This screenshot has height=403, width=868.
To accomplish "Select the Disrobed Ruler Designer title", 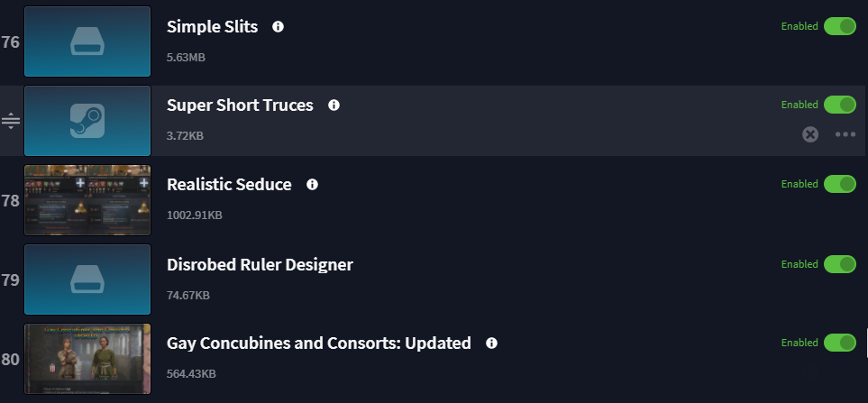I will (260, 264).
